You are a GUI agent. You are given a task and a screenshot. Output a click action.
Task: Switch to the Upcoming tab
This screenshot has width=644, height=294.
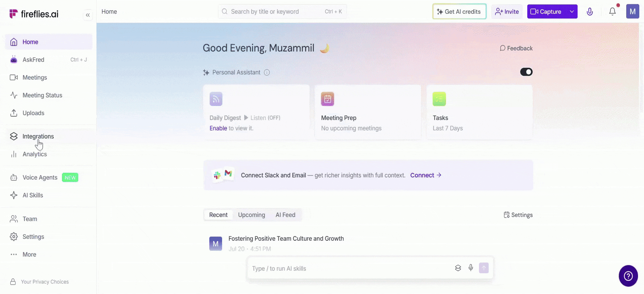point(252,215)
